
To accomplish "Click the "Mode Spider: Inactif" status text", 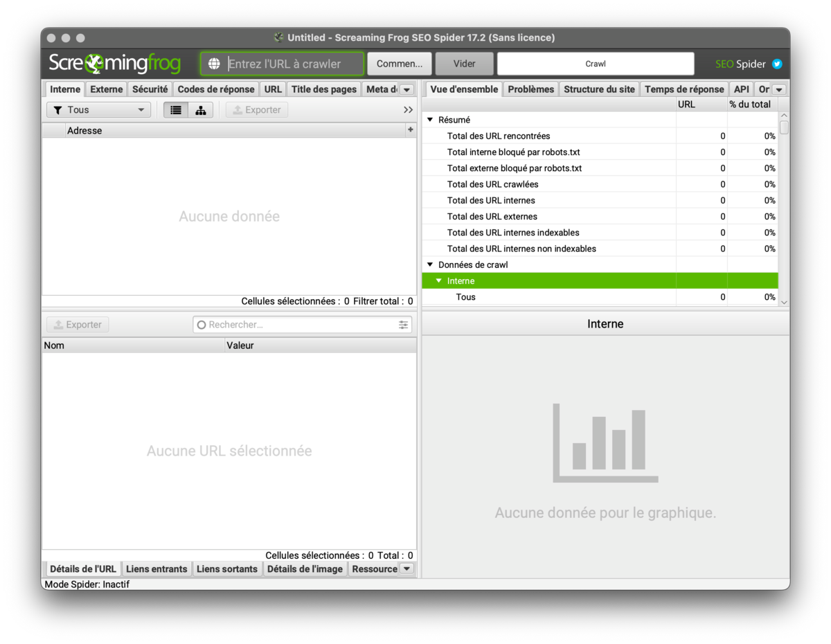I will tap(87, 584).
